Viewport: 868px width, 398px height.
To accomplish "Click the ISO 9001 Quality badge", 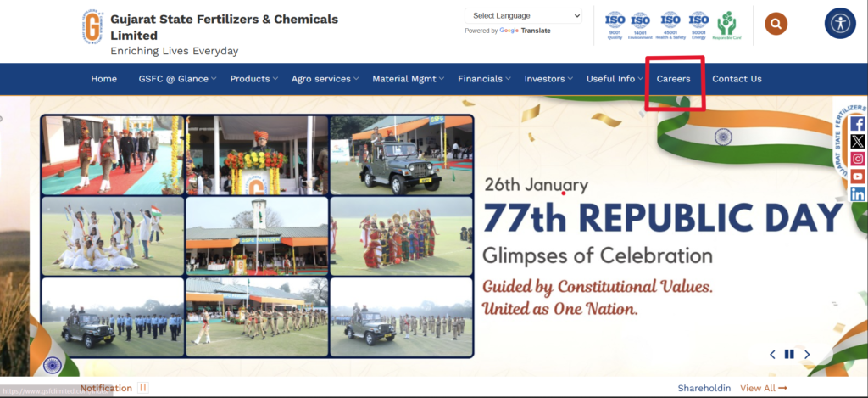I will (615, 26).
